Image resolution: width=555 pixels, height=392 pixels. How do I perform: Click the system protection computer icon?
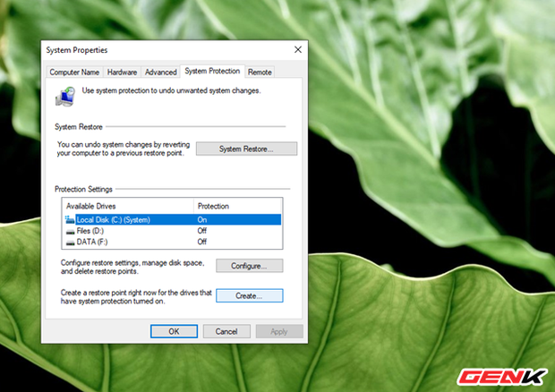pos(64,96)
